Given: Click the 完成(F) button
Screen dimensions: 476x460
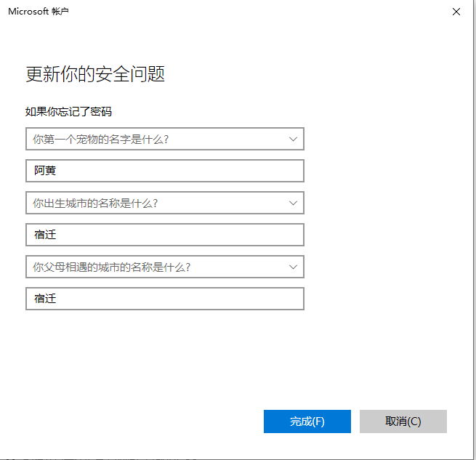Looking at the screenshot, I should pyautogui.click(x=307, y=421).
